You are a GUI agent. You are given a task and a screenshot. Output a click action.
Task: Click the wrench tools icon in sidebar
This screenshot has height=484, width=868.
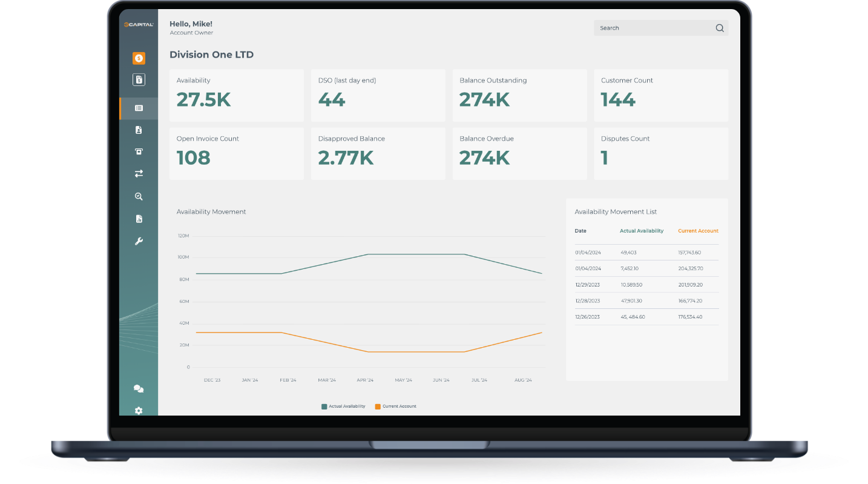click(139, 240)
